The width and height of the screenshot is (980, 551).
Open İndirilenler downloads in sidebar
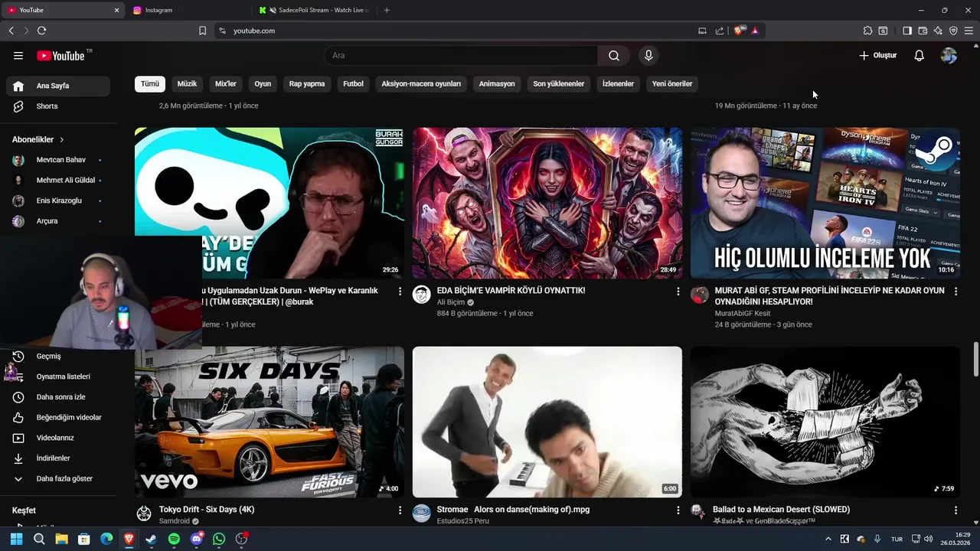[x=58, y=458]
